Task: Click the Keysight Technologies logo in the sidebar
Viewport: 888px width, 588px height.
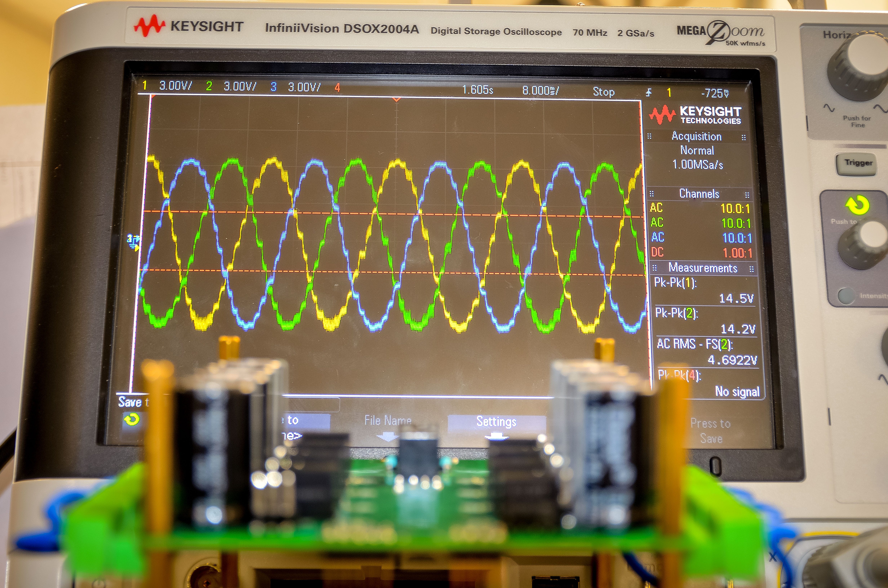Action: [x=695, y=115]
